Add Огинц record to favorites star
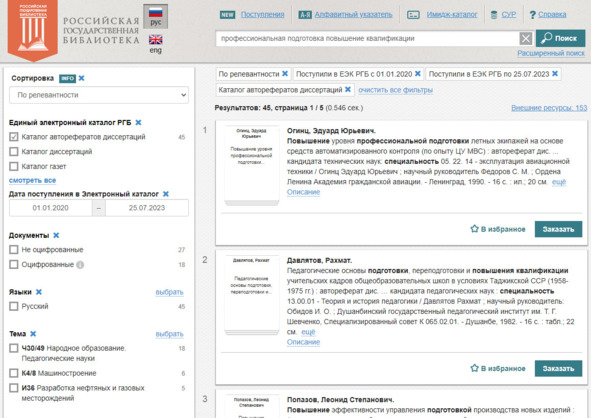591x418 pixels. tap(475, 229)
